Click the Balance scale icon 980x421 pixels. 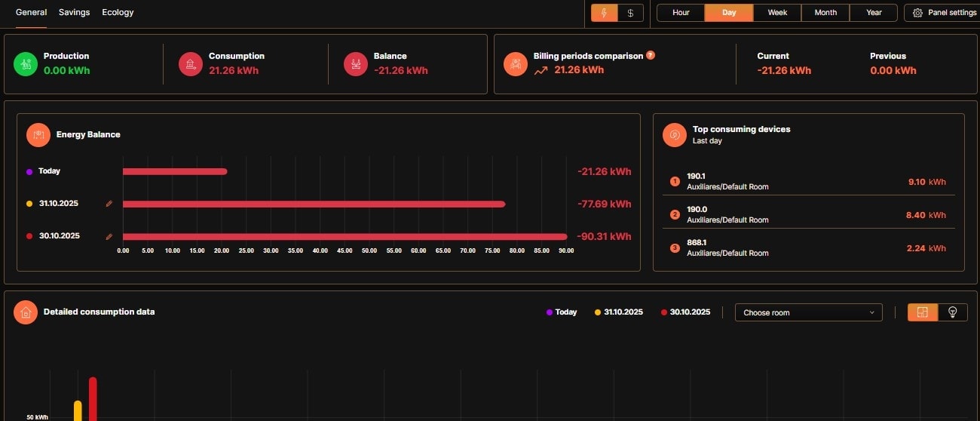356,64
